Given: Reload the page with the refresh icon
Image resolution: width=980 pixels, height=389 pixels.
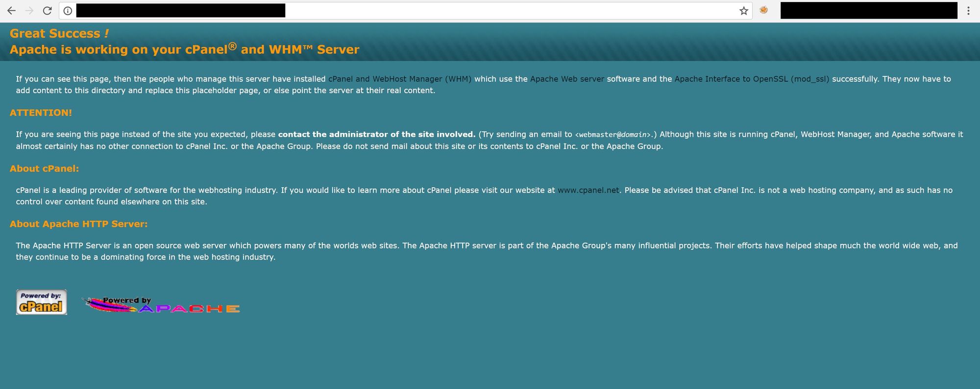Looking at the screenshot, I should [x=48, y=11].
